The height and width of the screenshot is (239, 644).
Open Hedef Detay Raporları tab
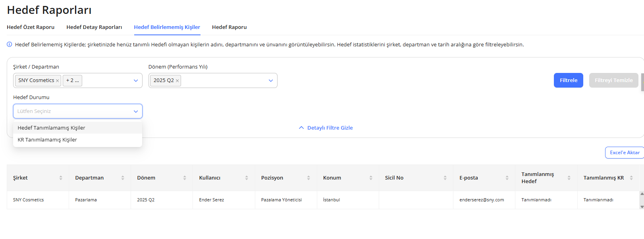[x=94, y=27]
